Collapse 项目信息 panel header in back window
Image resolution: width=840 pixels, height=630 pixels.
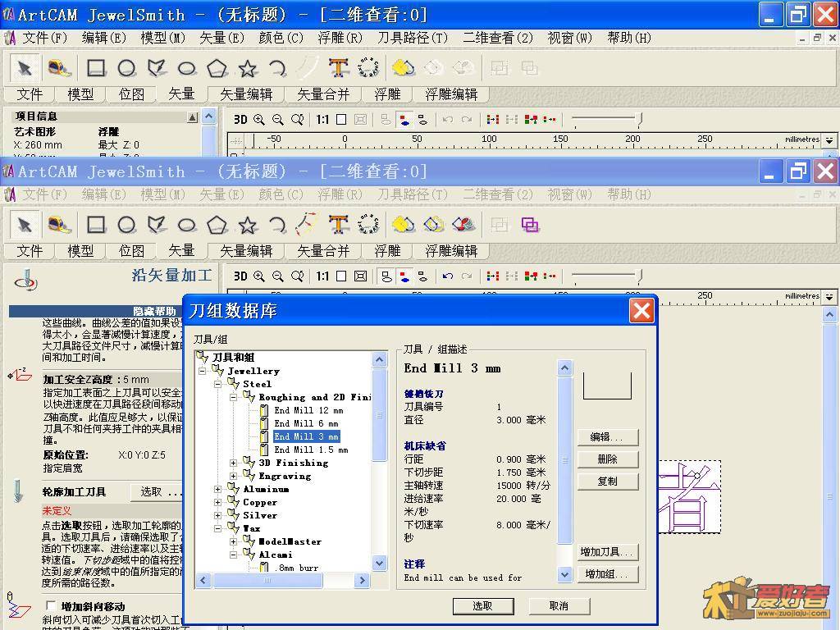[192, 116]
